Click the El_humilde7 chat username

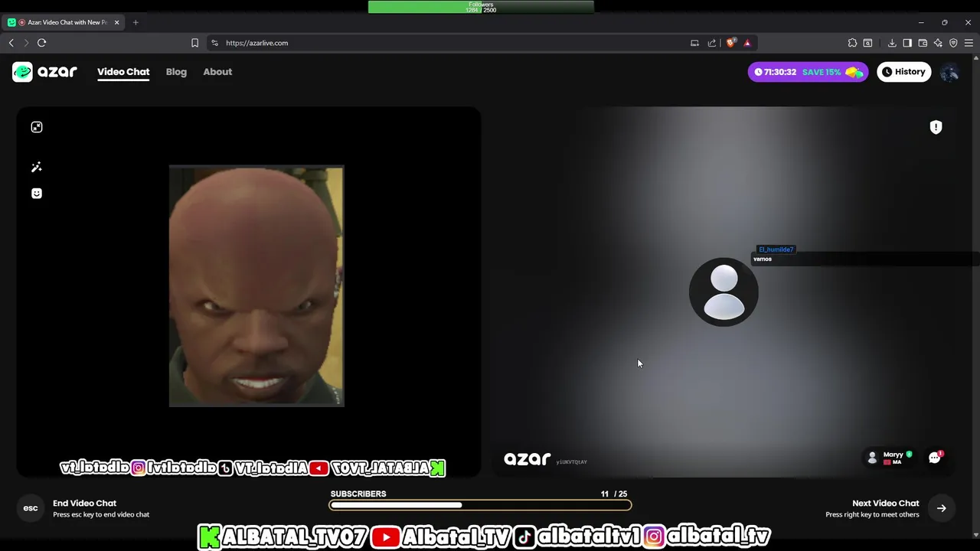tap(776, 249)
